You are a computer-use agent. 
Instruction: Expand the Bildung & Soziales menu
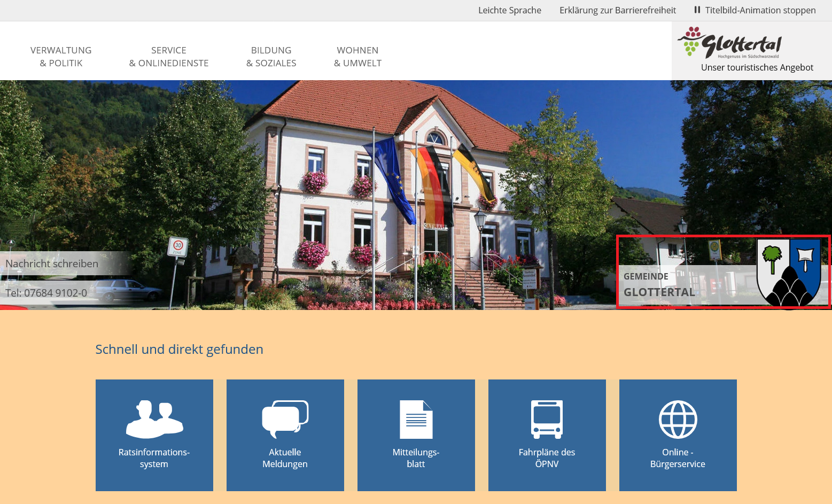tap(271, 57)
